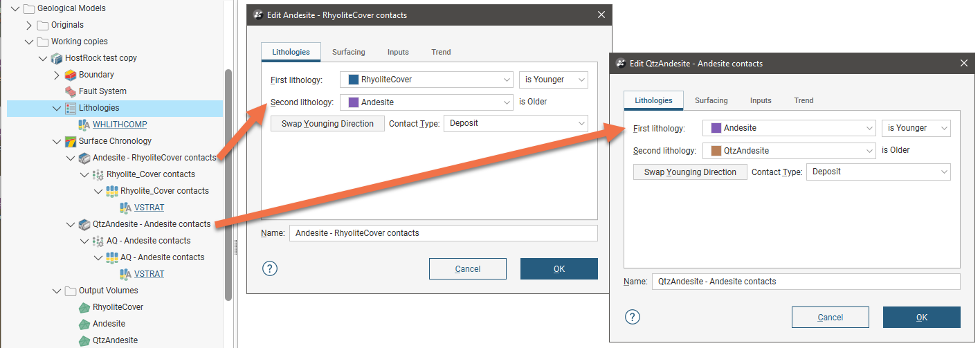Open First lithology dropdown showing RhyoliteCover
Image resolution: width=980 pixels, height=348 pixels.
click(x=426, y=80)
